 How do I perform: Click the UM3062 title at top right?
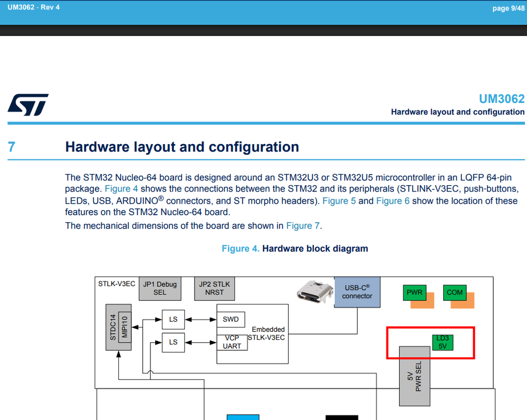click(502, 99)
